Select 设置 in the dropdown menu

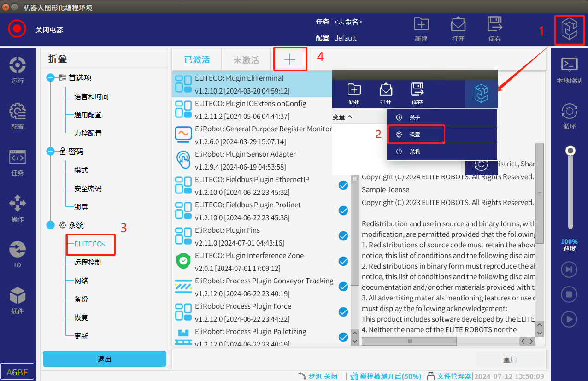(415, 135)
